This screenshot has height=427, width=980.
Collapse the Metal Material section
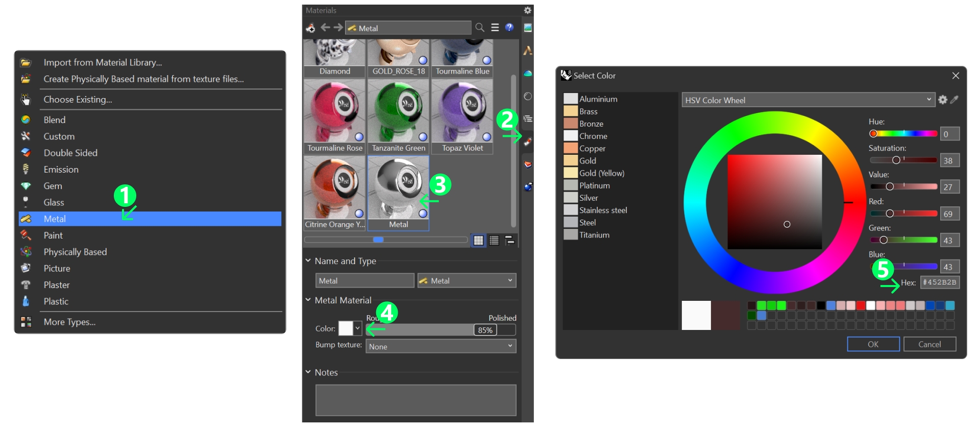pos(308,300)
